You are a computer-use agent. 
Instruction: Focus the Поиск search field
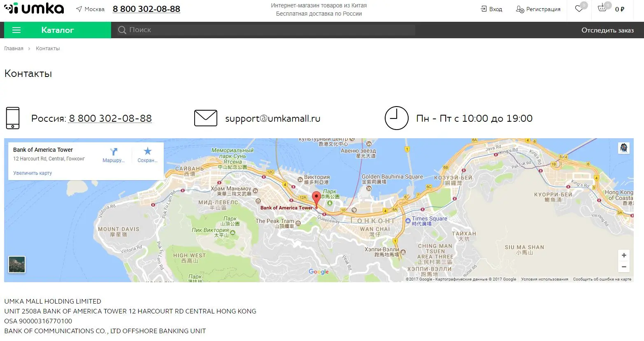coord(272,30)
